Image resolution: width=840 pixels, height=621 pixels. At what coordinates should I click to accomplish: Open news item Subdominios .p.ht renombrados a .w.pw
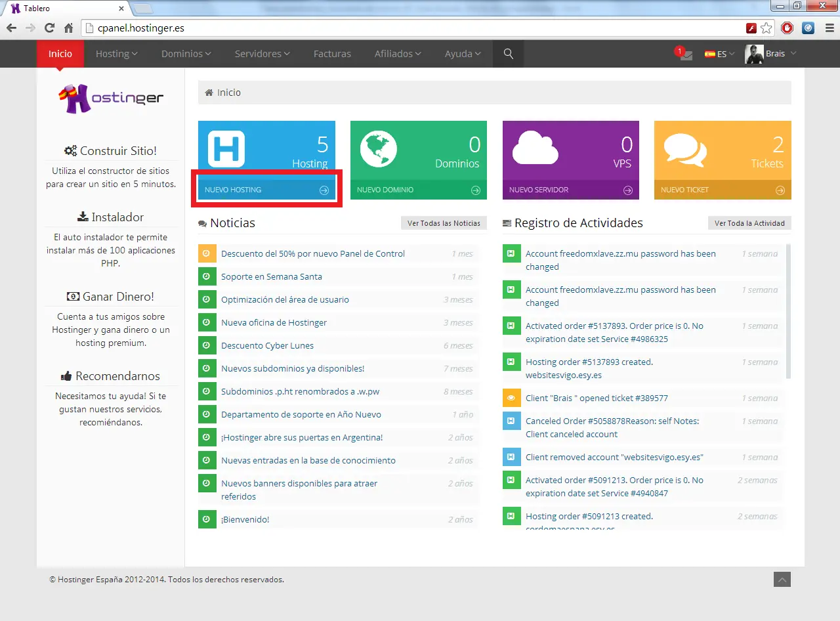click(x=300, y=391)
